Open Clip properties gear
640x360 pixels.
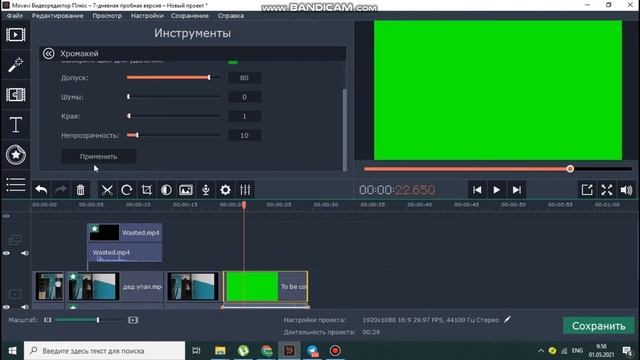pyautogui.click(x=225, y=190)
